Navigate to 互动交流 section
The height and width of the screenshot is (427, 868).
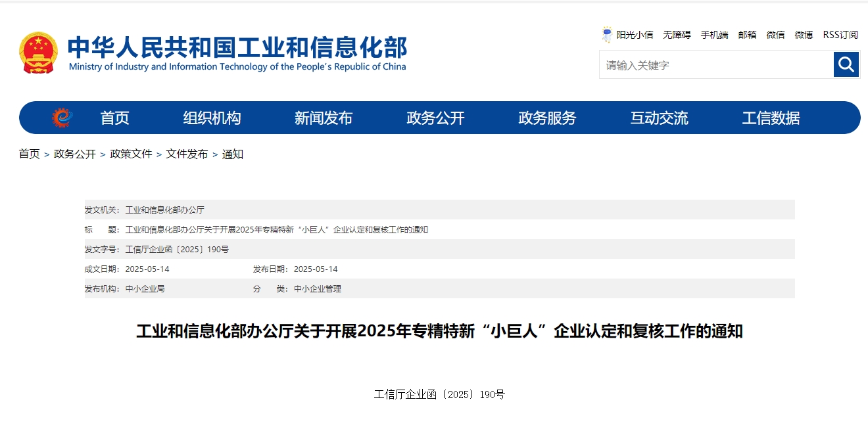pyautogui.click(x=659, y=118)
